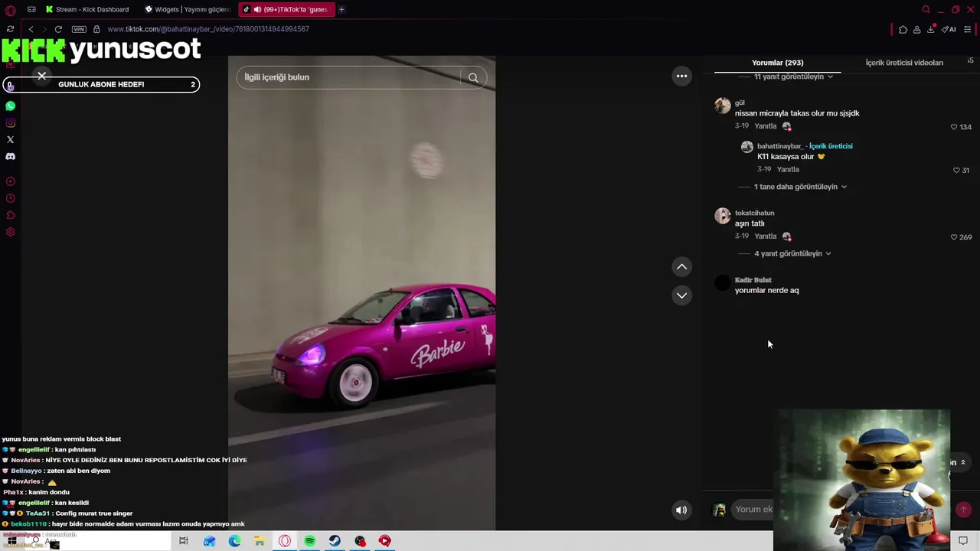
Task: Mute audio on the TikTok tab
Action: coord(256,9)
